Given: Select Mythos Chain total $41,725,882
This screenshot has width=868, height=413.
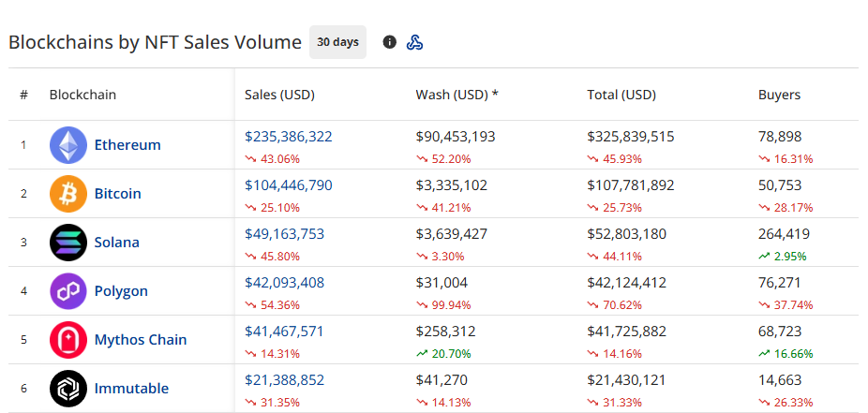Looking at the screenshot, I should 627,332.
